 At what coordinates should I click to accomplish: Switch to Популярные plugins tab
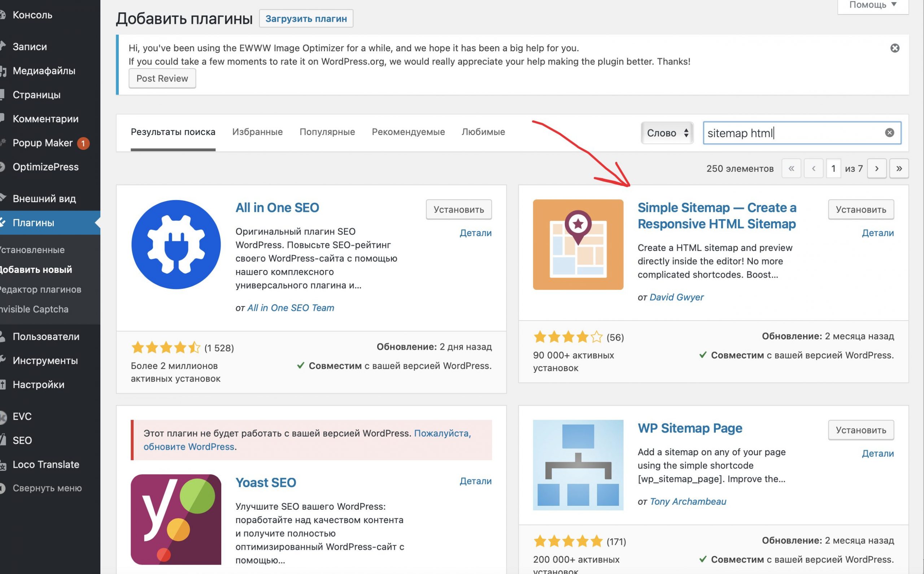327,131
